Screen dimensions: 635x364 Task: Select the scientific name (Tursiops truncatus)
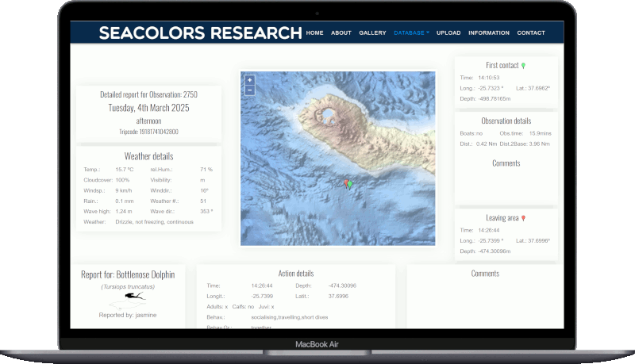click(128, 287)
